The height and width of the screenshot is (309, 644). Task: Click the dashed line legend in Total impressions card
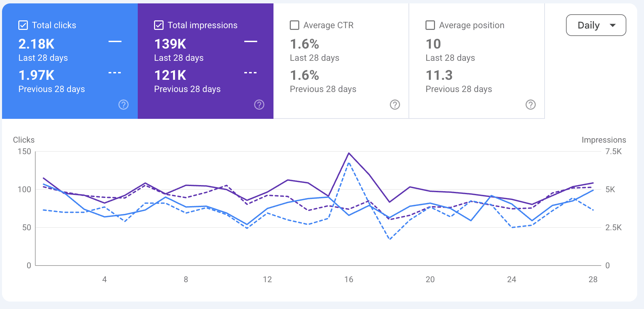pos(251,73)
